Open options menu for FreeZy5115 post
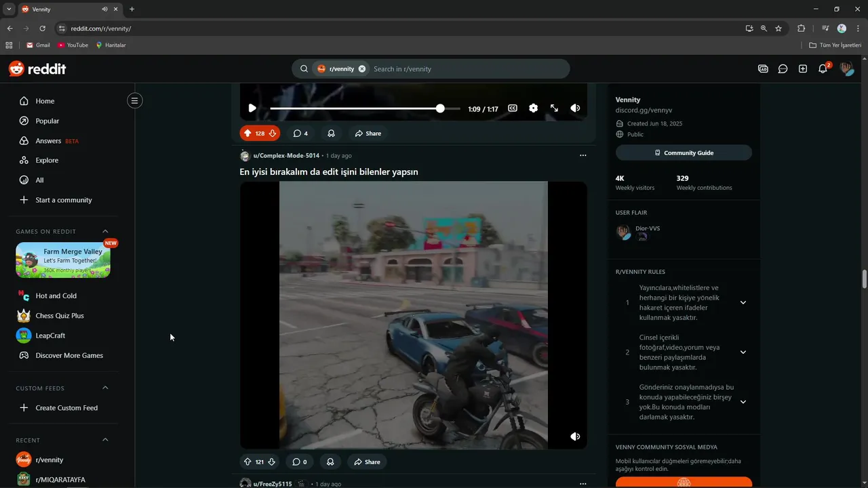This screenshot has height=488, width=868. (x=583, y=484)
